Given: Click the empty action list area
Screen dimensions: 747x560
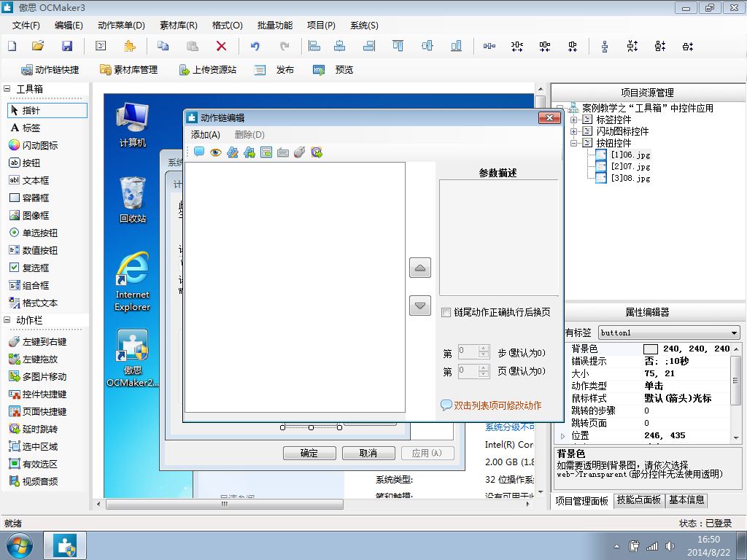Looking at the screenshot, I should [295, 287].
